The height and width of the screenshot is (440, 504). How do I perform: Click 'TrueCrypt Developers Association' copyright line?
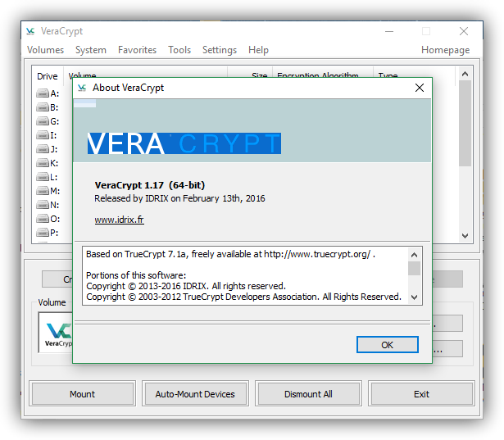[x=243, y=297]
